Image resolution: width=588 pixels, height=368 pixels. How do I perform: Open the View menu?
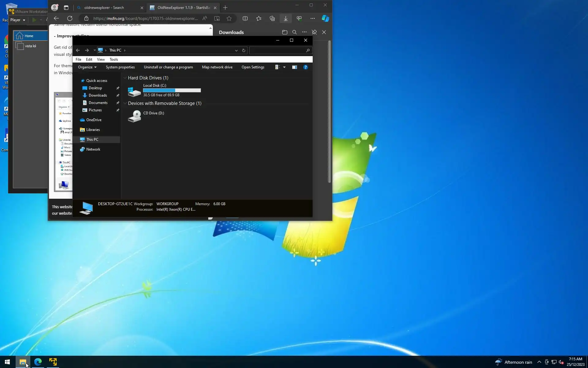pyautogui.click(x=100, y=59)
